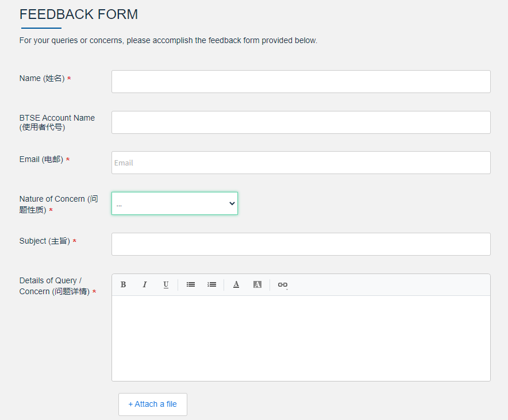This screenshot has width=508, height=420.
Task: Apply italic formatting in editor toolbar
Action: pos(144,284)
